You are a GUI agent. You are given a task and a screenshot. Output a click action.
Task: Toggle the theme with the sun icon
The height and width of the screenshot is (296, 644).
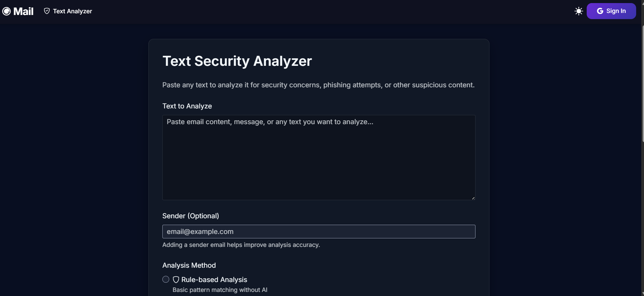tap(579, 11)
